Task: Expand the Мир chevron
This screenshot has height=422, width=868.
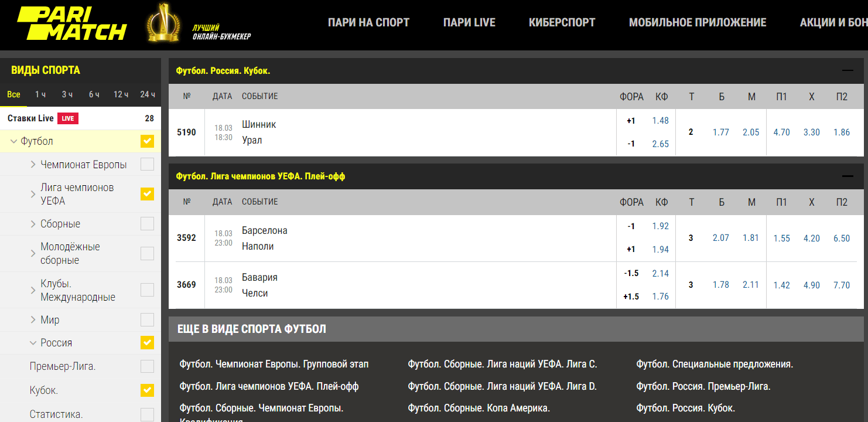Action: (33, 320)
